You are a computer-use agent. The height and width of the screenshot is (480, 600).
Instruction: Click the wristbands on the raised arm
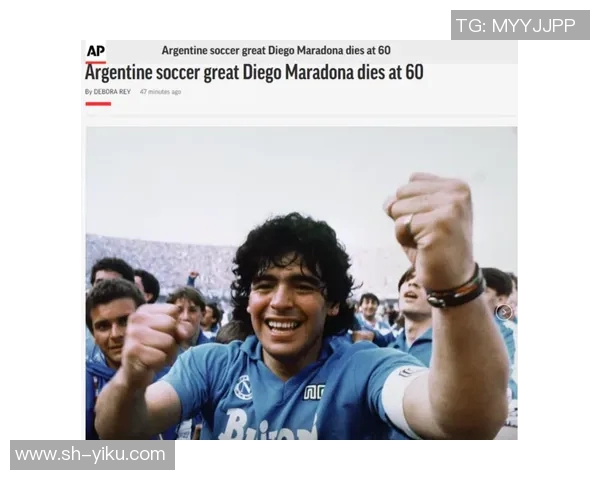[457, 291]
